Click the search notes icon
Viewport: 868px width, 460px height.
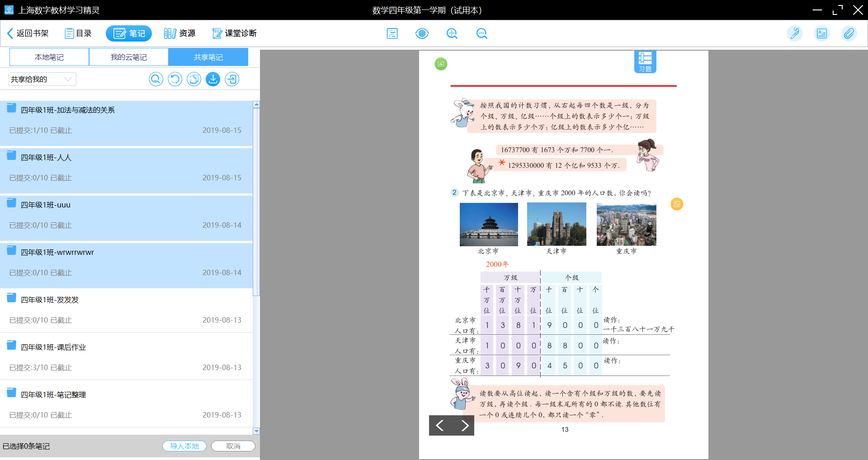[156, 79]
